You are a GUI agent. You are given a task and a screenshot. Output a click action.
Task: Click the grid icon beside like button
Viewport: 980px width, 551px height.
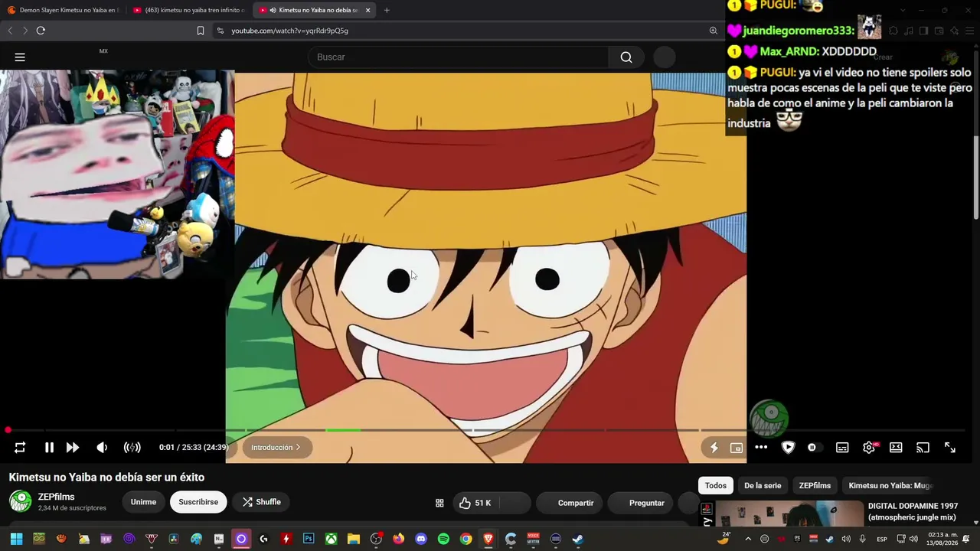click(x=439, y=503)
